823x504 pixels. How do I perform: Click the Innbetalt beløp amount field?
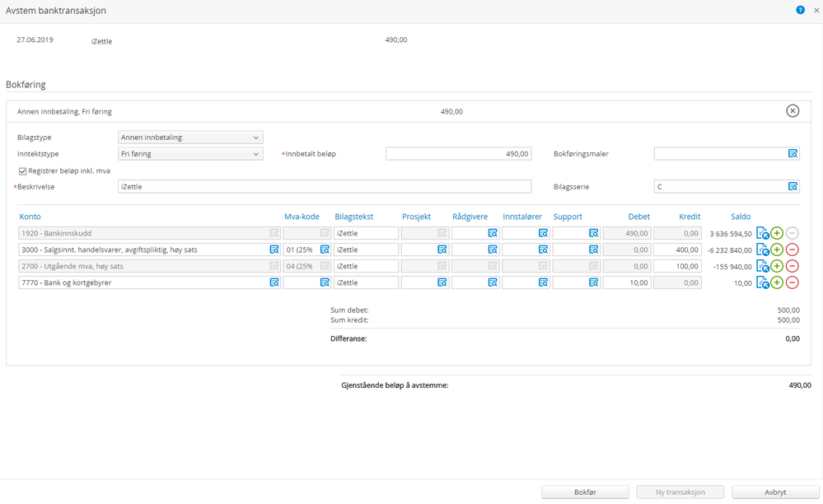tap(458, 154)
